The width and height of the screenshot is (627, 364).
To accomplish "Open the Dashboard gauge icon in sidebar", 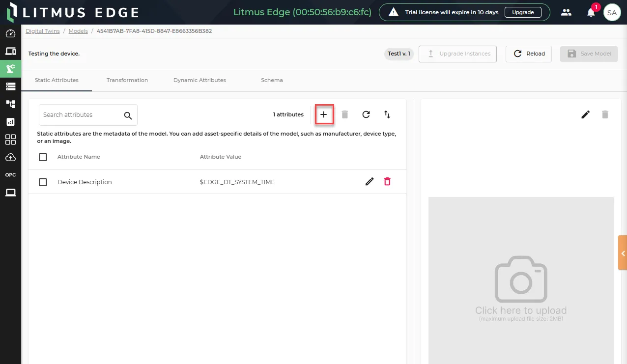I will tap(10, 34).
